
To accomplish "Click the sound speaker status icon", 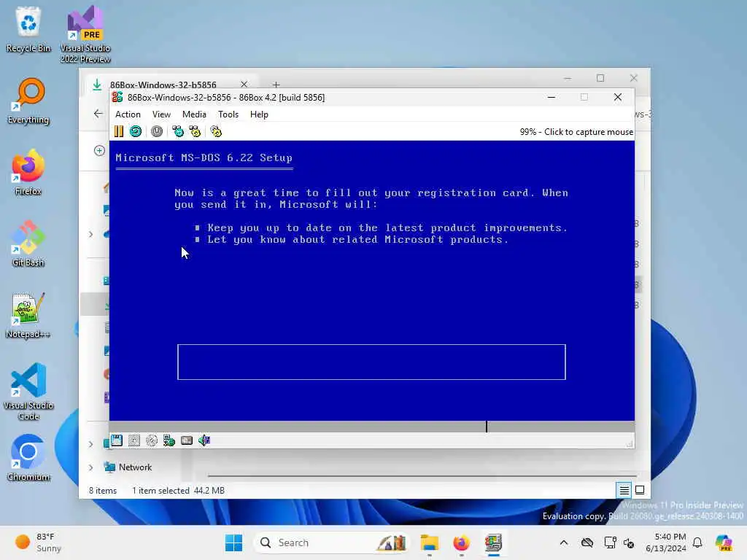I will [x=204, y=440].
